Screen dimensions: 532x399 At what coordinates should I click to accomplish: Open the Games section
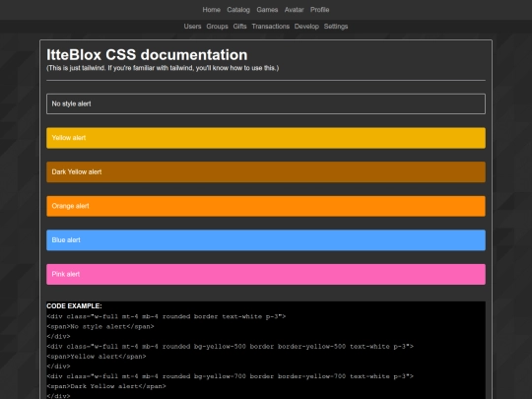pyautogui.click(x=267, y=10)
